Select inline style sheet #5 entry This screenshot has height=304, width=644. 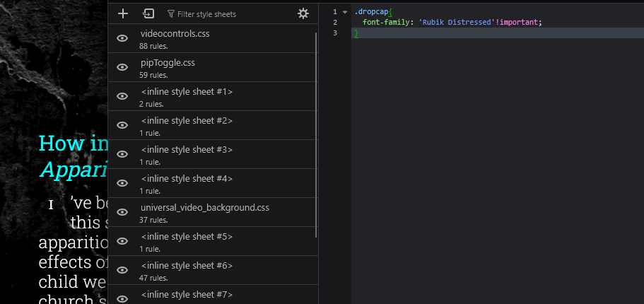(187, 237)
